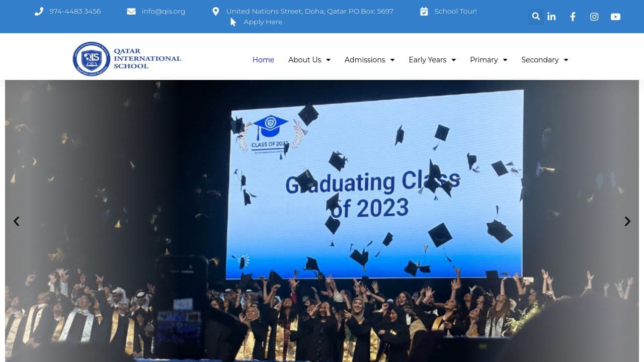Screen dimensions: 644x362
Task: Open the Early Years dropdown menu
Action: [x=432, y=59]
